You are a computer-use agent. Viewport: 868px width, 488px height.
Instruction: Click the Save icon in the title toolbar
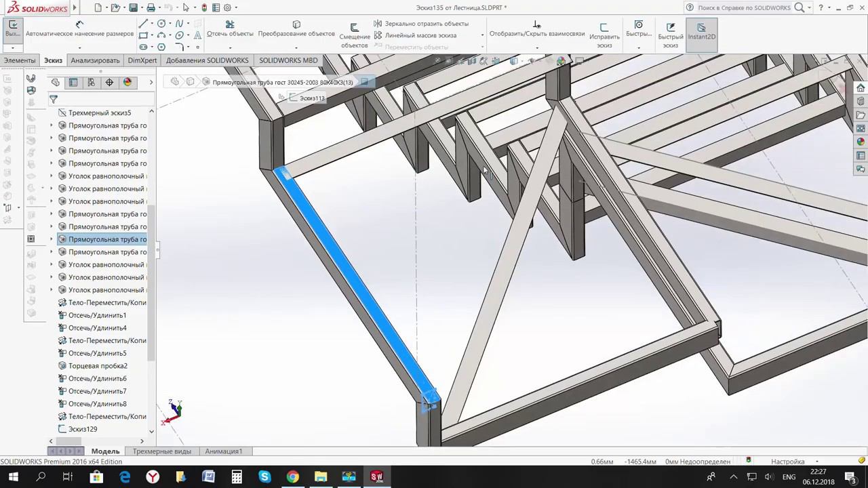click(x=133, y=7)
